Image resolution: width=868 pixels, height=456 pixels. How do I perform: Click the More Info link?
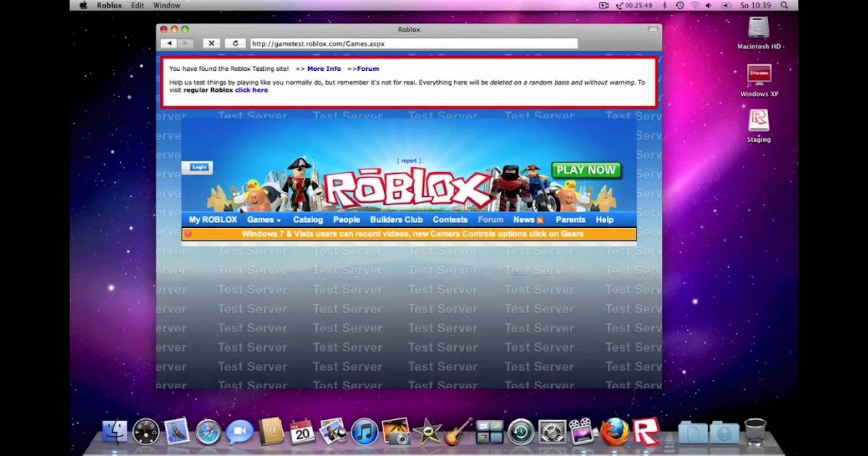coord(324,69)
